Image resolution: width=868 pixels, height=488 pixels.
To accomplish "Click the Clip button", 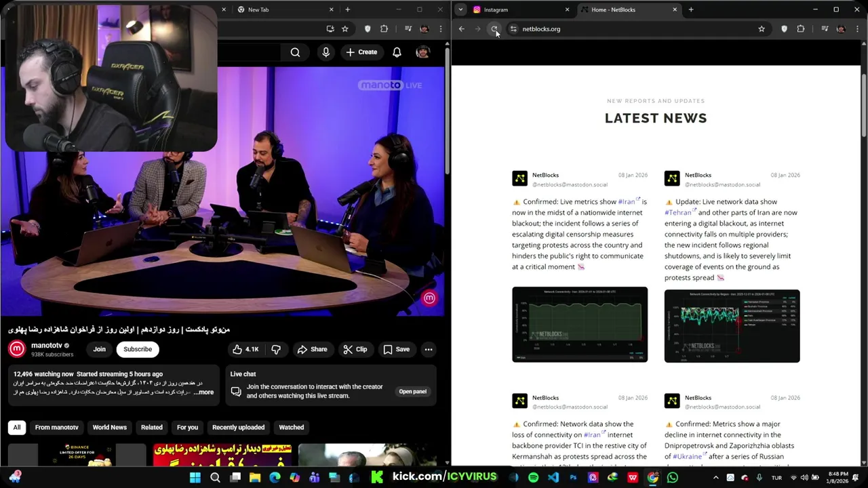I will tap(355, 349).
